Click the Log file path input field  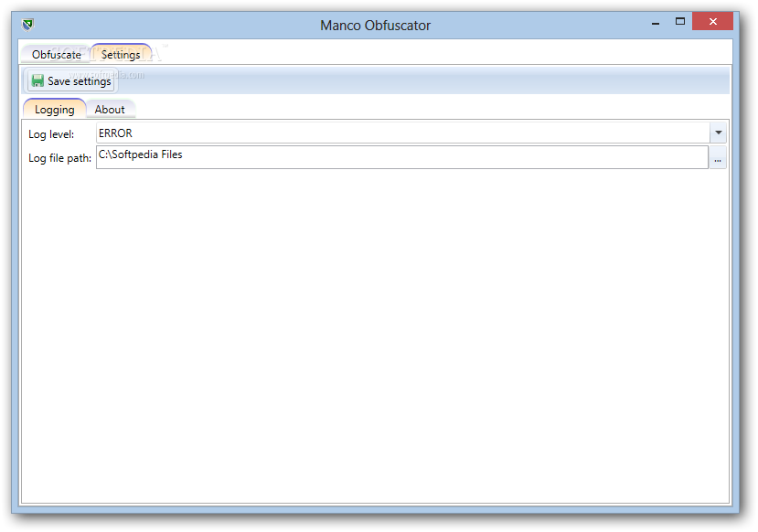coord(402,157)
